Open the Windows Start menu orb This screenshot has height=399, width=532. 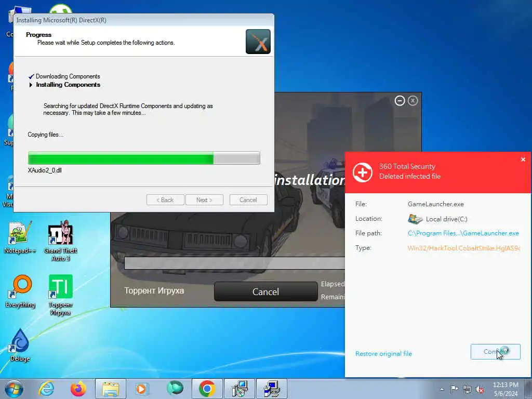[x=14, y=389]
